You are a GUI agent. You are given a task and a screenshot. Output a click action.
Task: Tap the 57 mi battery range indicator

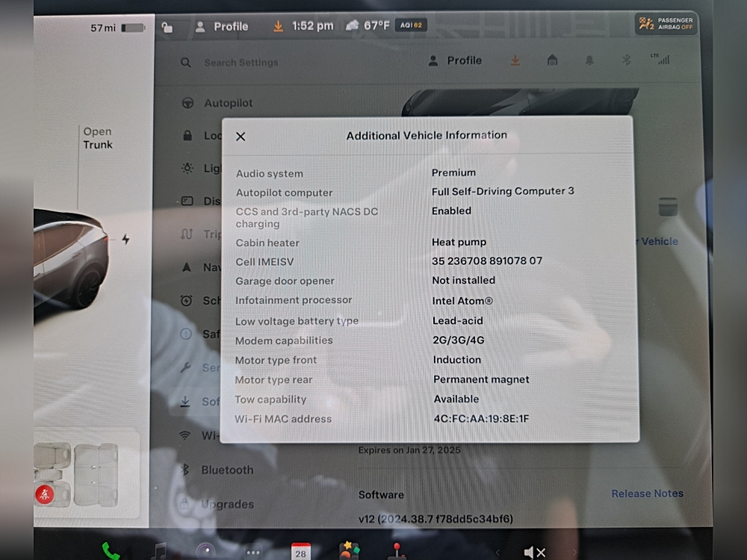tap(117, 28)
